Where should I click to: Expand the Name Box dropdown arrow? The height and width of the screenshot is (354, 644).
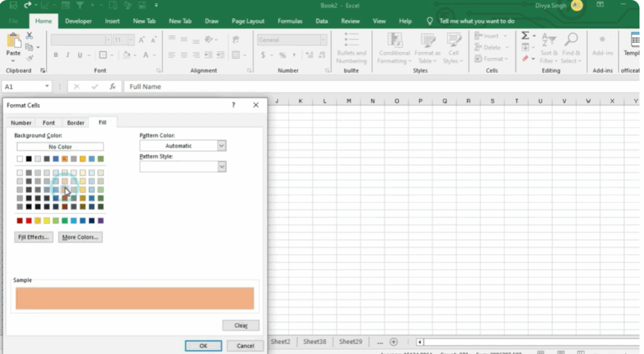point(47,87)
